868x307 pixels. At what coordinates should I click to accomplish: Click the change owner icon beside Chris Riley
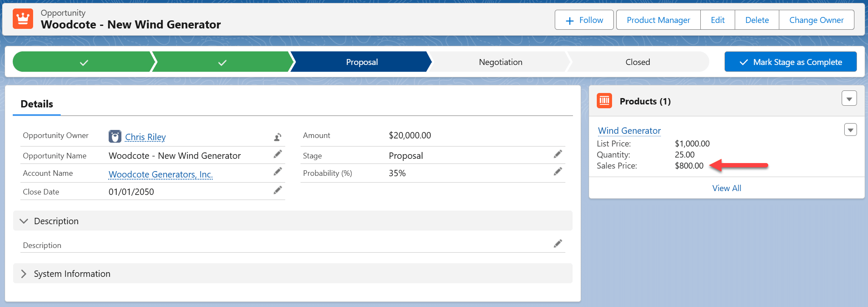(278, 137)
